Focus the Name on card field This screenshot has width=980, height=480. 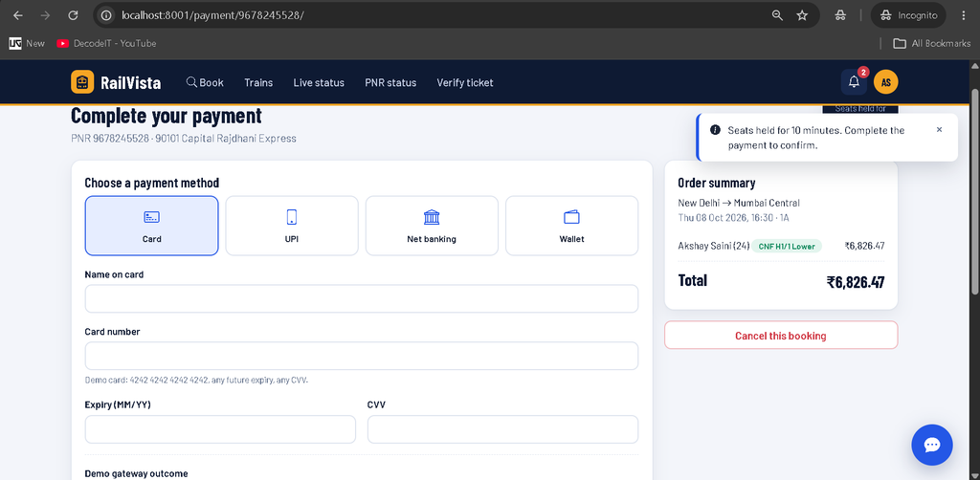point(361,298)
